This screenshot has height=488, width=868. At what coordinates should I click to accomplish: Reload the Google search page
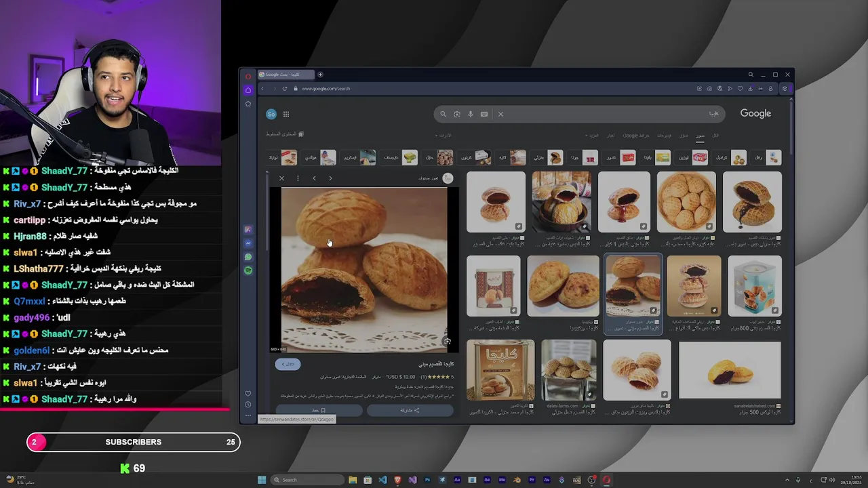pos(285,89)
